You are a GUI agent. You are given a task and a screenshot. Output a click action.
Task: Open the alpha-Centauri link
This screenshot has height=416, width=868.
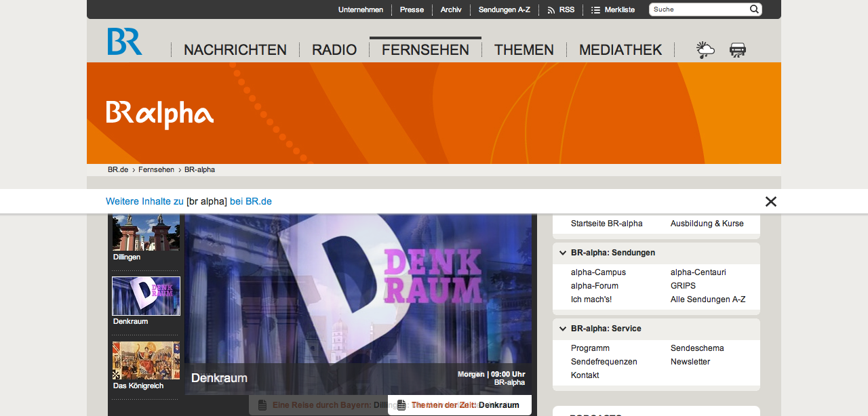pyautogui.click(x=698, y=272)
